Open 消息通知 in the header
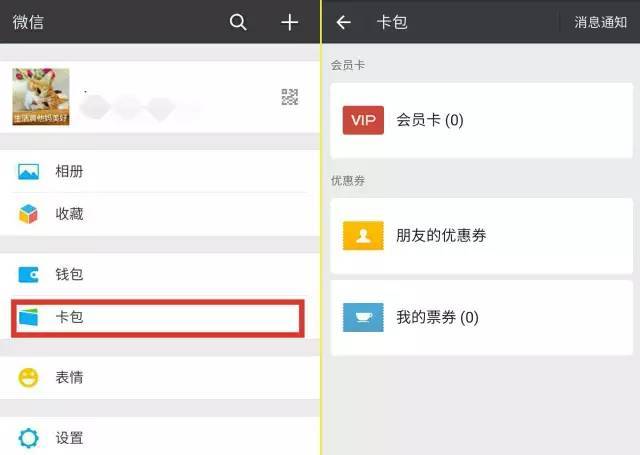 600,22
